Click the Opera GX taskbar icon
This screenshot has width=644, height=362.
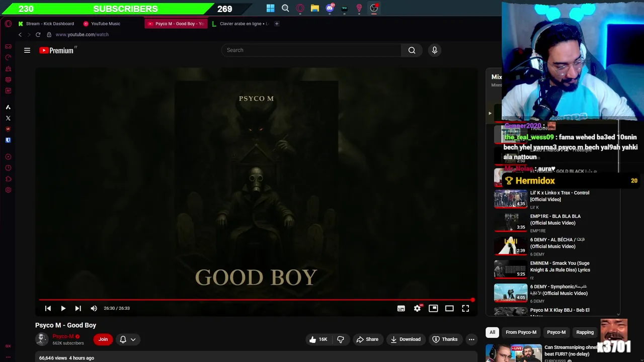pos(300,8)
